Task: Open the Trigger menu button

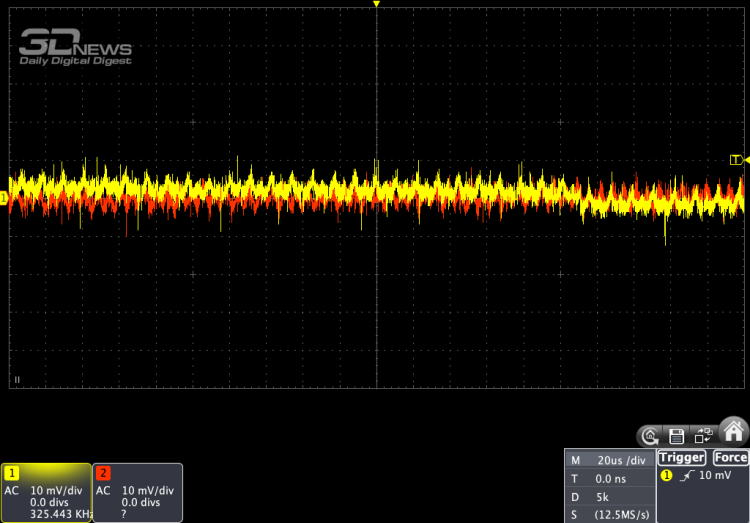Action: click(x=681, y=457)
